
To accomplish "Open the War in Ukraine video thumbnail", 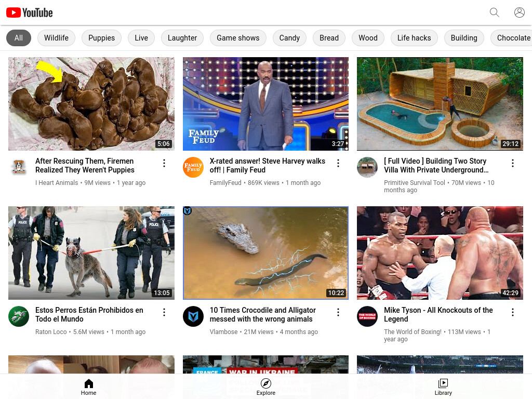I will [265, 365].
